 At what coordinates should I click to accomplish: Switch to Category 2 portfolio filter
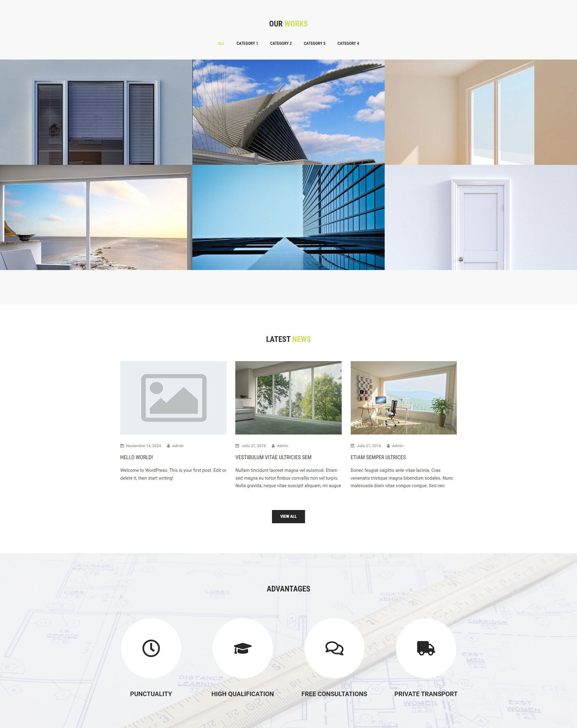280,42
